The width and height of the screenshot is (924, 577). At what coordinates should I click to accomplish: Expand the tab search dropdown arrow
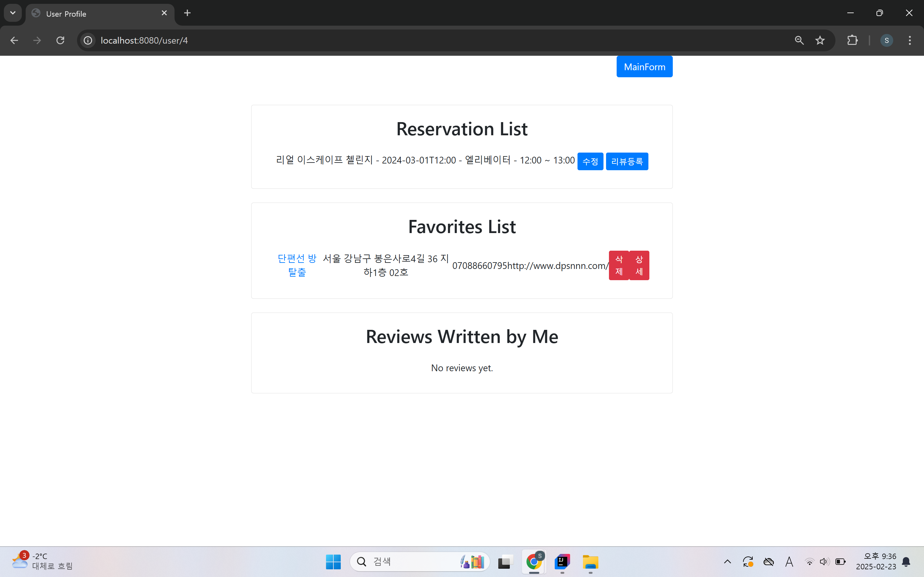click(x=13, y=13)
